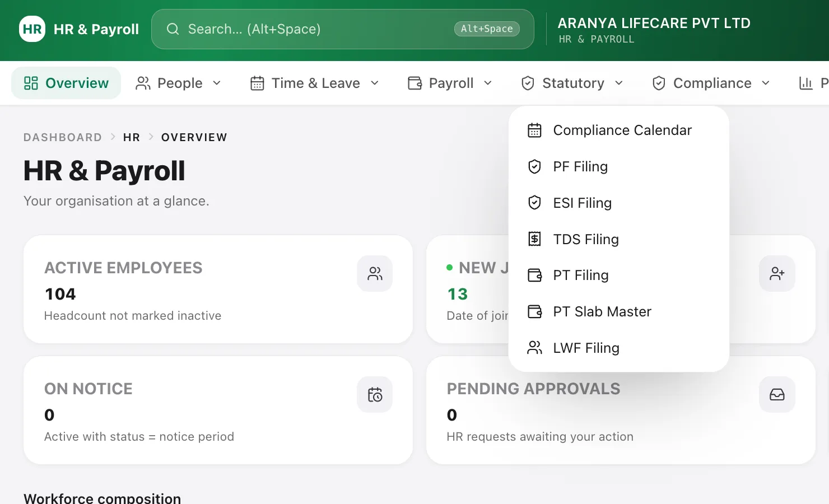Open the ON NOTICE card

pos(218,410)
